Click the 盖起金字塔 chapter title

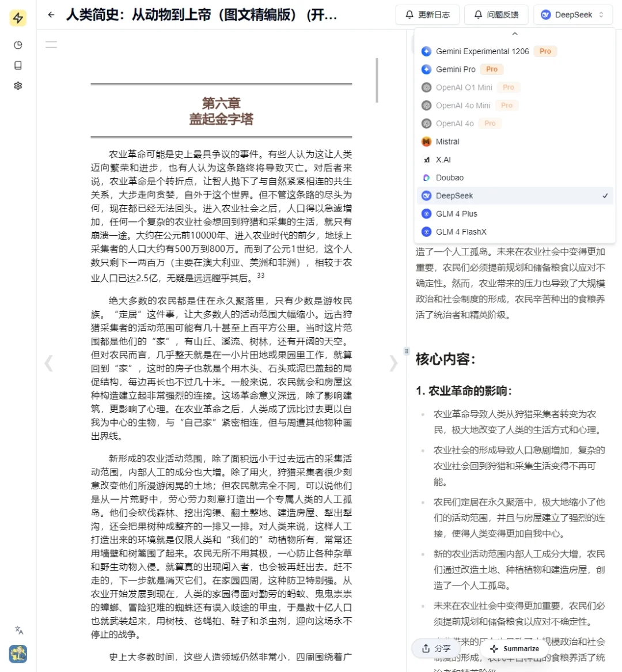coord(221,119)
